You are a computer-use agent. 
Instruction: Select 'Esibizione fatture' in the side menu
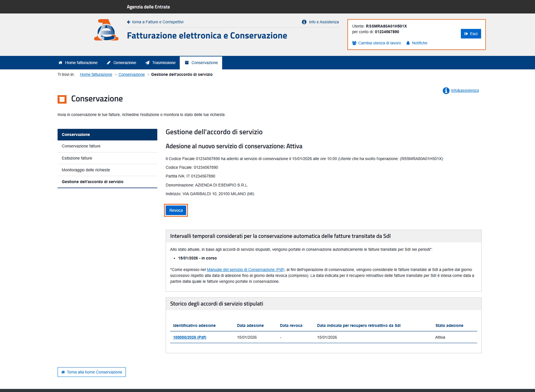pos(107,158)
